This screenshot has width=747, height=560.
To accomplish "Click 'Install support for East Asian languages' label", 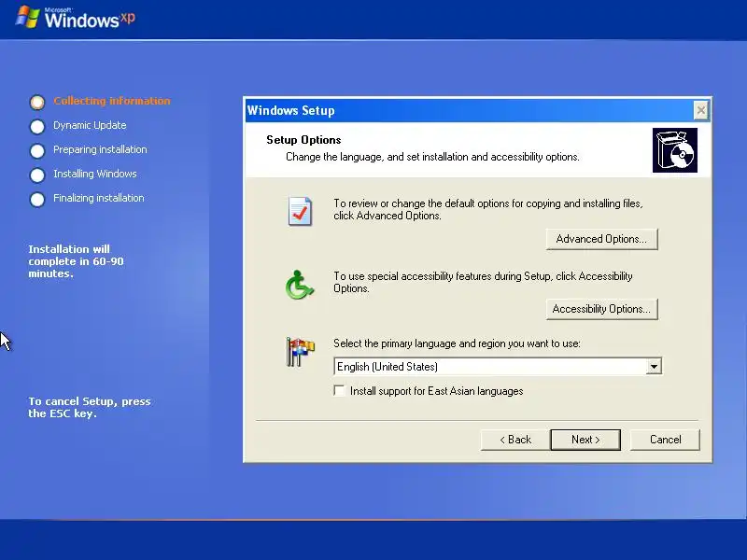I will (x=436, y=391).
